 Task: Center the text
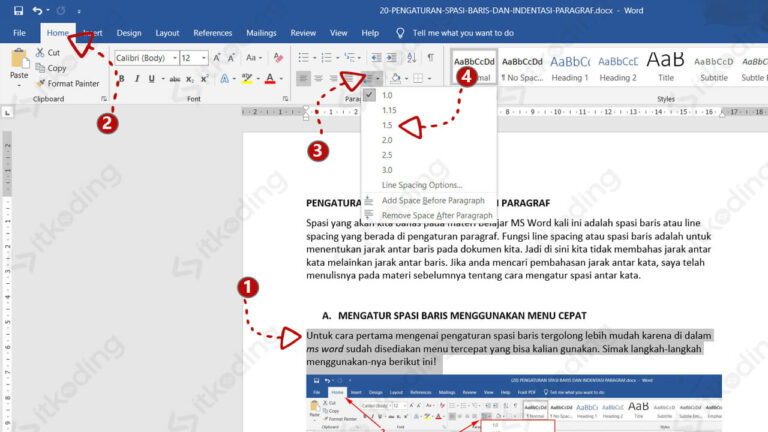coord(318,78)
